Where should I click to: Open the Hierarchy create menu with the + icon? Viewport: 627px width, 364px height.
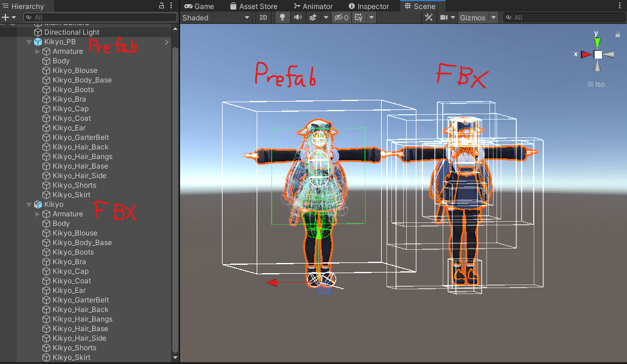point(5,17)
